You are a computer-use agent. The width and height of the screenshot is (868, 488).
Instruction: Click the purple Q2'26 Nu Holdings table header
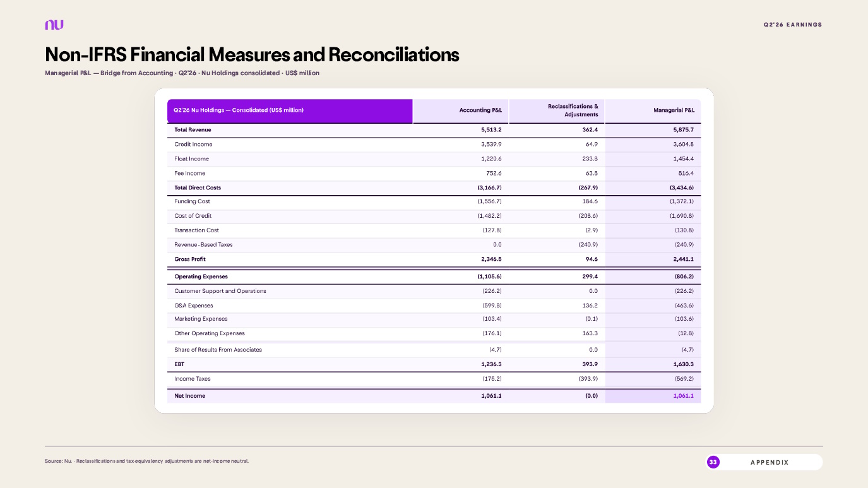(x=290, y=110)
